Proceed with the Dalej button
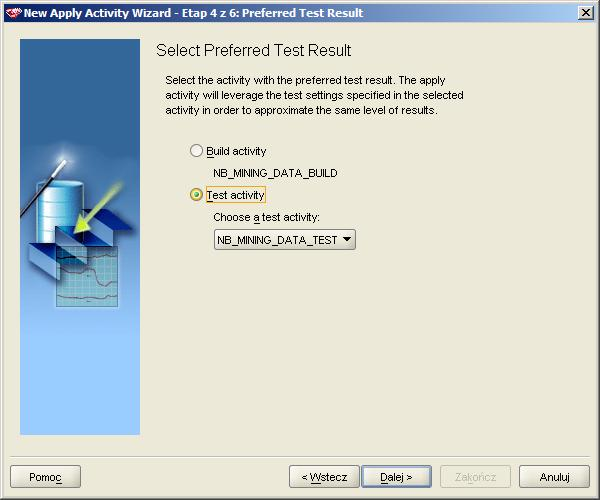 coord(396,477)
